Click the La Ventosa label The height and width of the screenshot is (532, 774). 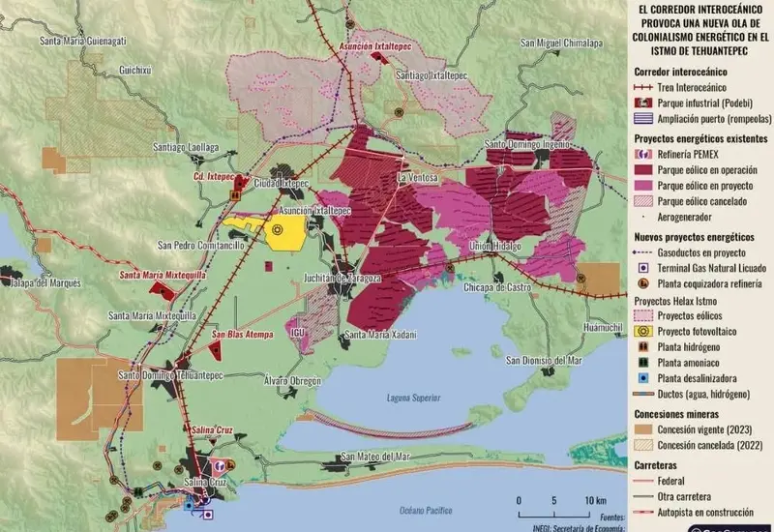[x=418, y=177]
